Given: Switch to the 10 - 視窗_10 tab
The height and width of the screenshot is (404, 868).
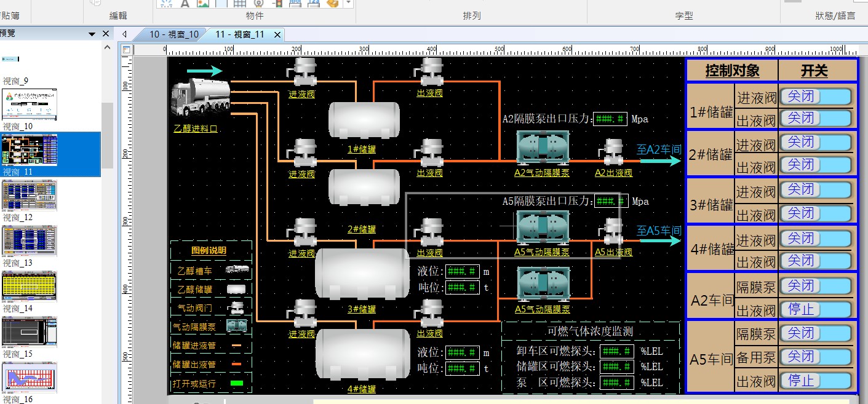Looking at the screenshot, I should click(174, 34).
